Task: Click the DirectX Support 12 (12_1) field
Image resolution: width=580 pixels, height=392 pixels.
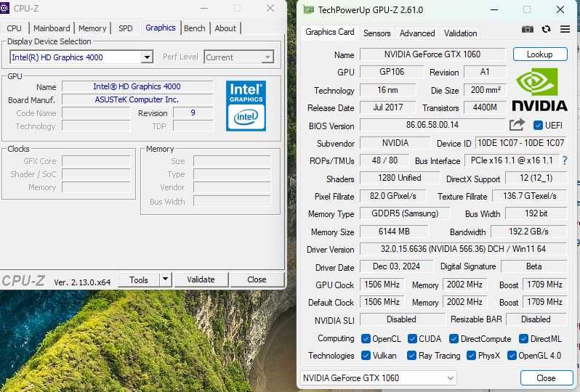Action: [x=536, y=178]
